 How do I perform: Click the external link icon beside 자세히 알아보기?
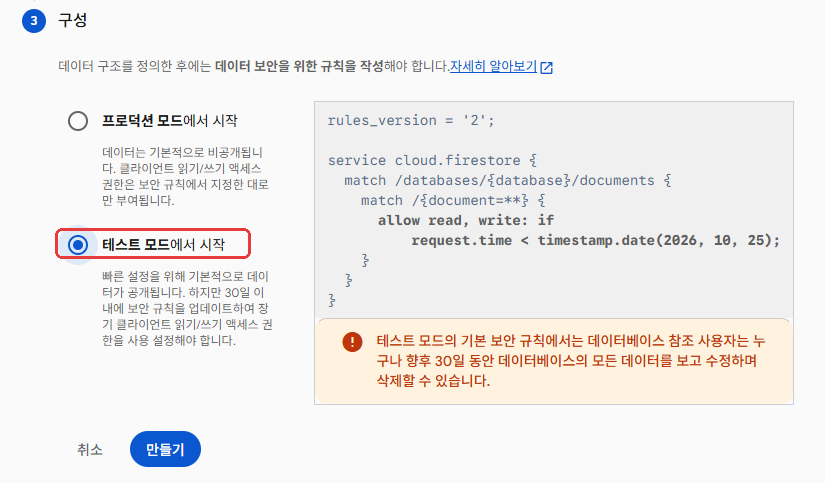547,67
